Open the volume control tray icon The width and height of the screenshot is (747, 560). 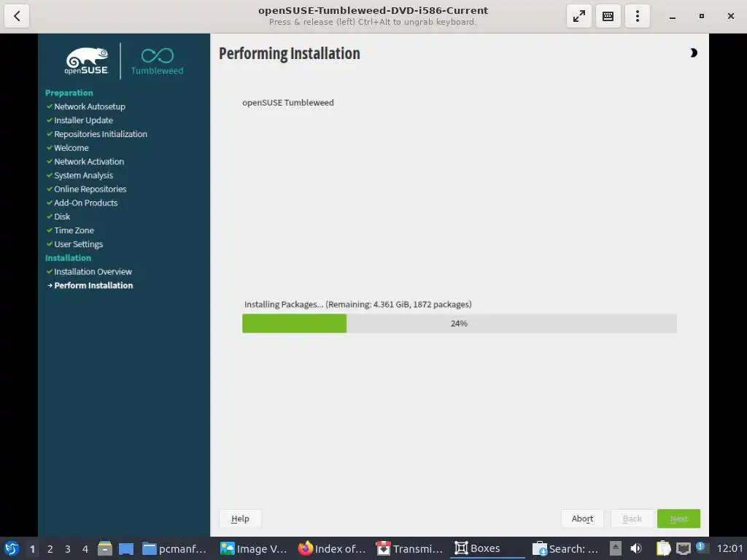click(636, 548)
